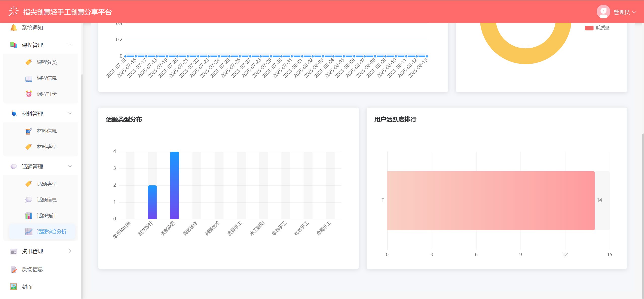Click the 天然染艺 tall bar
The height and width of the screenshot is (299, 644).
point(174,185)
